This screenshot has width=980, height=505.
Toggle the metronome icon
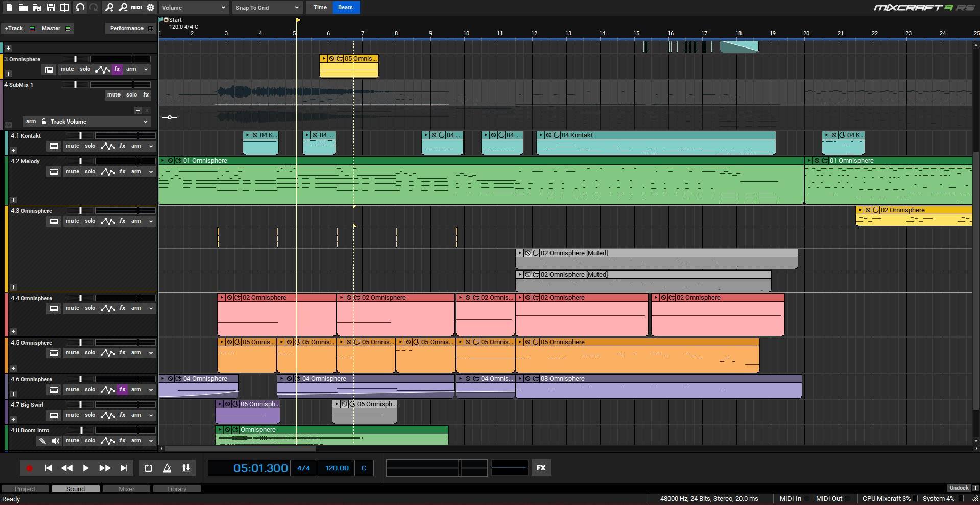tap(167, 468)
